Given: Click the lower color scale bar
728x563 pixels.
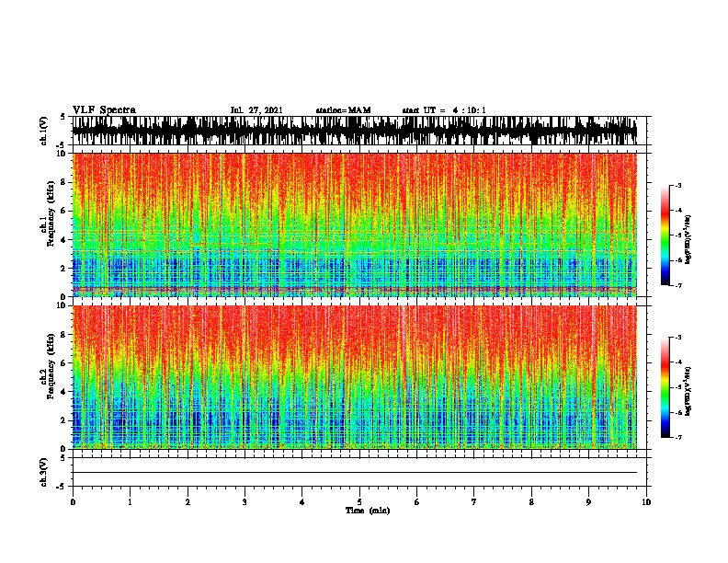Looking at the screenshot, I should (x=665, y=387).
